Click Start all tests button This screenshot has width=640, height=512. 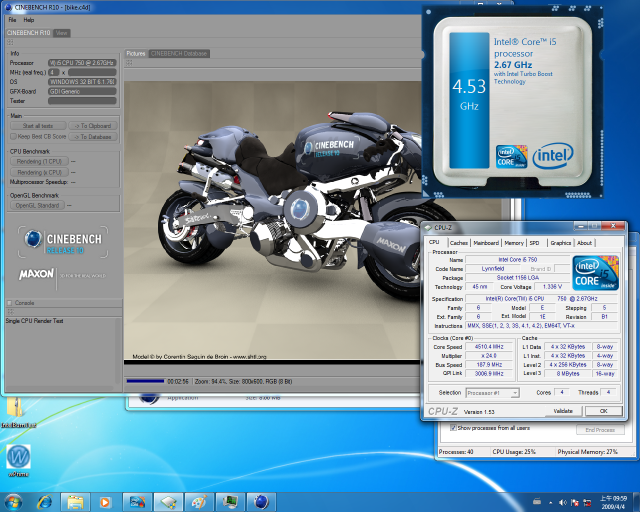click(38, 126)
